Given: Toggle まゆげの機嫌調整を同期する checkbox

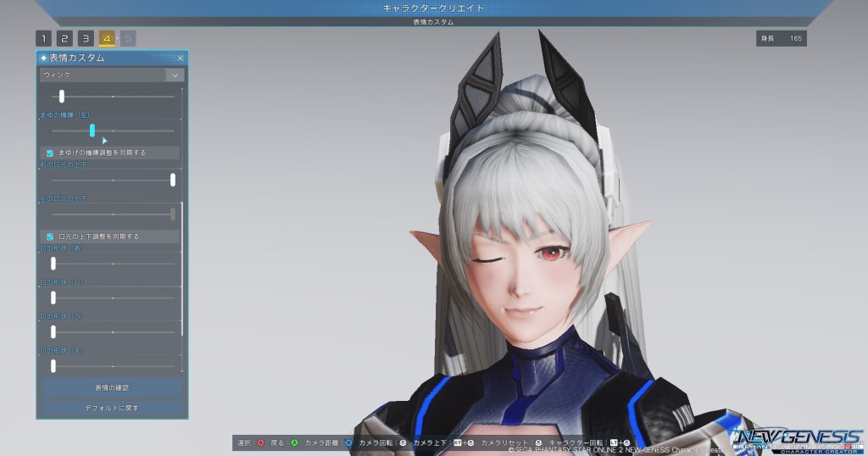Looking at the screenshot, I should pos(51,153).
